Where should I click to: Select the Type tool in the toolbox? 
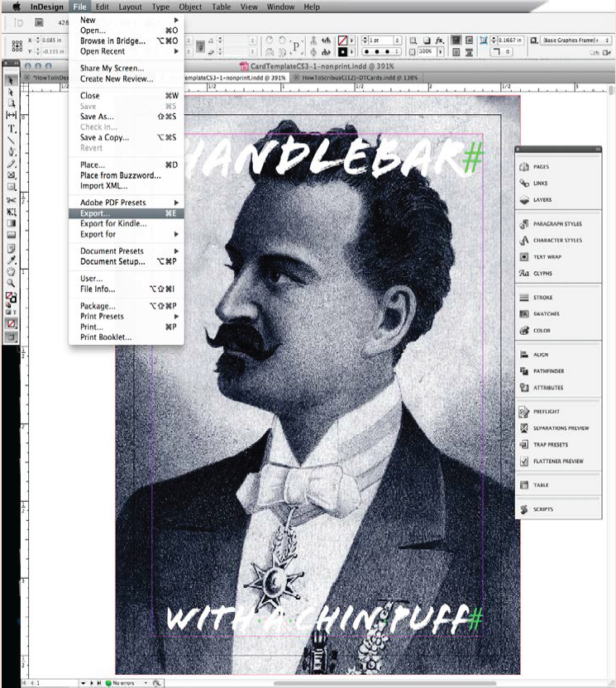click(12, 128)
